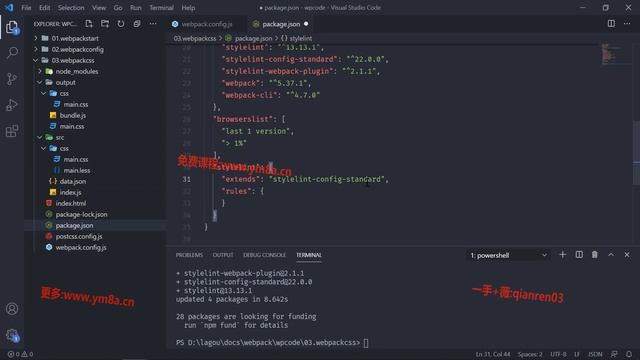The image size is (640, 360).
Task: Open the Go menu
Action: click(x=118, y=8)
